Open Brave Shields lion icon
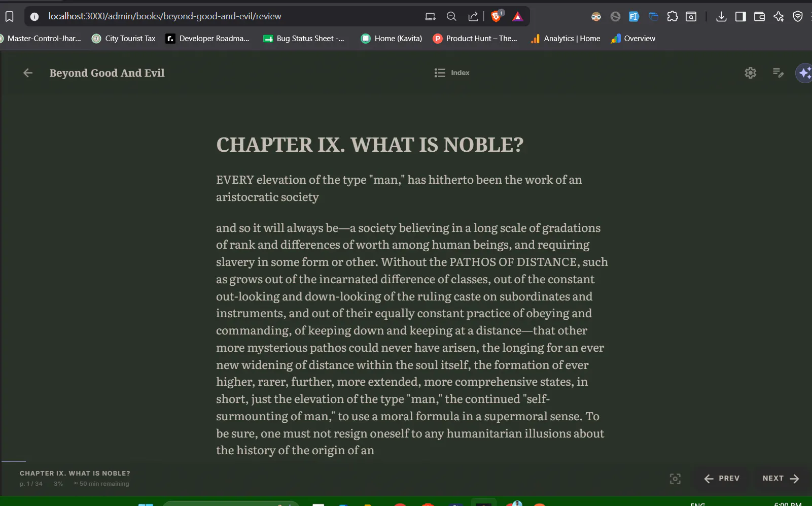This screenshot has height=506, width=812. (497, 16)
